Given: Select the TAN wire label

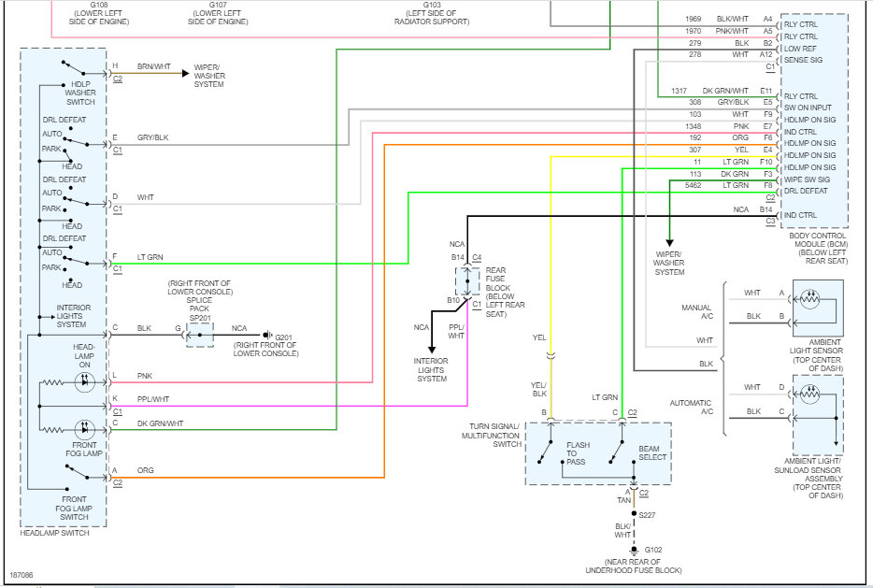Looking at the screenshot, I should click(x=623, y=500).
